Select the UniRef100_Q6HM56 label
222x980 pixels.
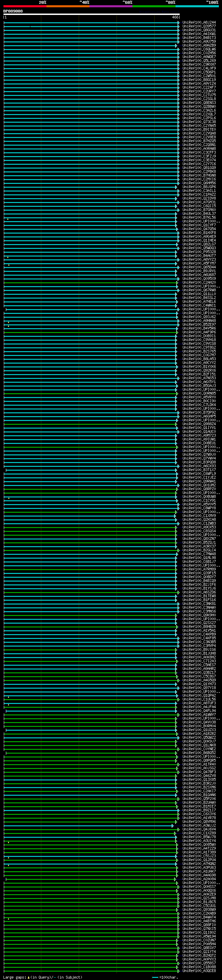(199, 183)
